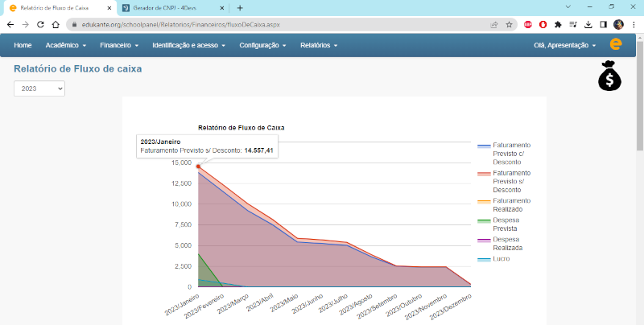Open the Olá, Apresentação user menu
Viewport: 644px width, 325px height.
point(565,45)
